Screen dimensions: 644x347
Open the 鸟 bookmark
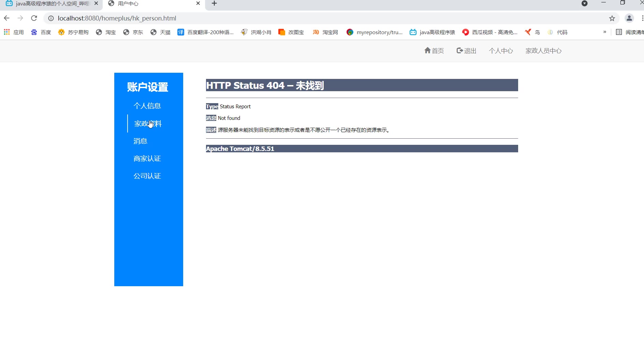532,32
